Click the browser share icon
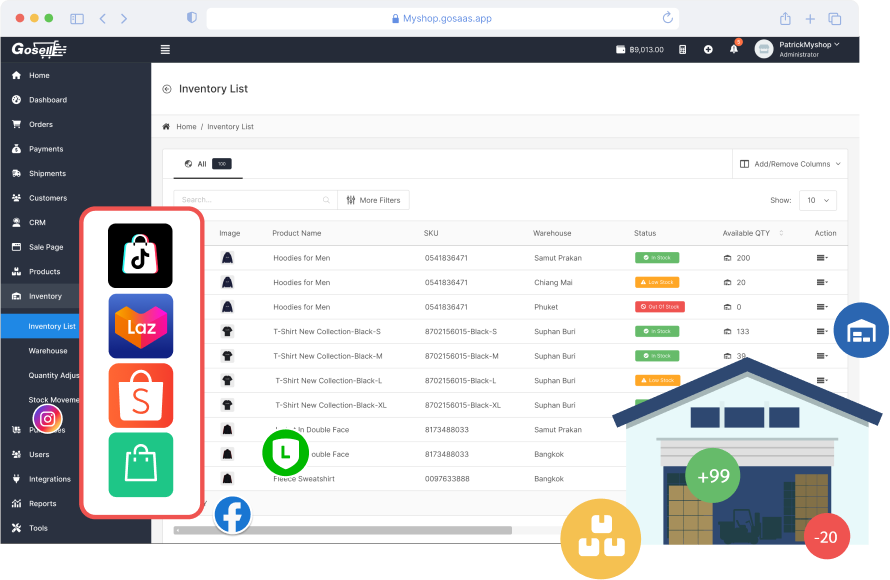The width and height of the screenshot is (890, 580). (785, 19)
